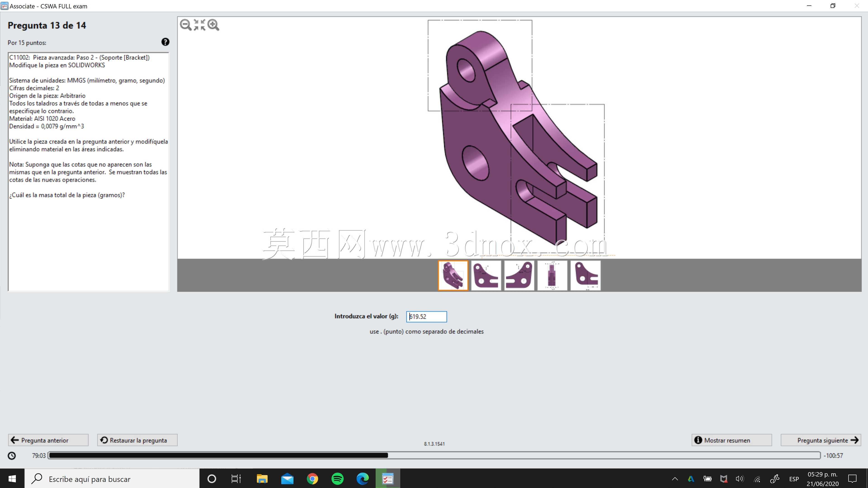This screenshot has height=488, width=868.
Task: Open the notification action center
Action: (853, 478)
